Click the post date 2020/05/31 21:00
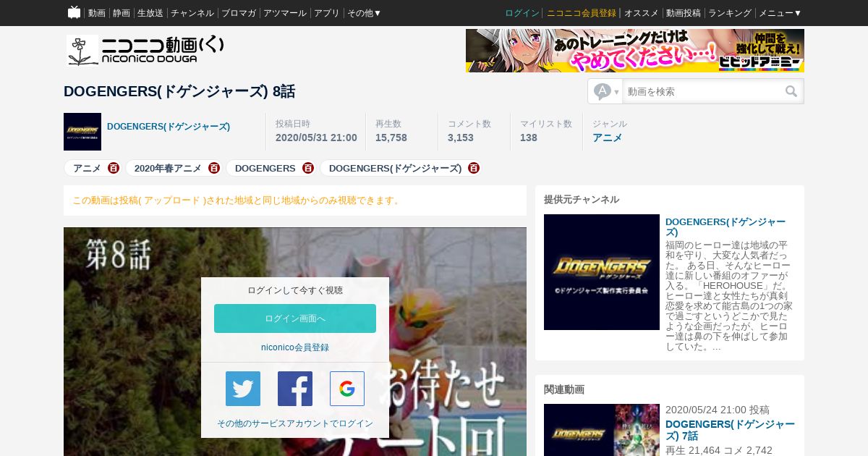The width and height of the screenshot is (868, 456). point(316,138)
